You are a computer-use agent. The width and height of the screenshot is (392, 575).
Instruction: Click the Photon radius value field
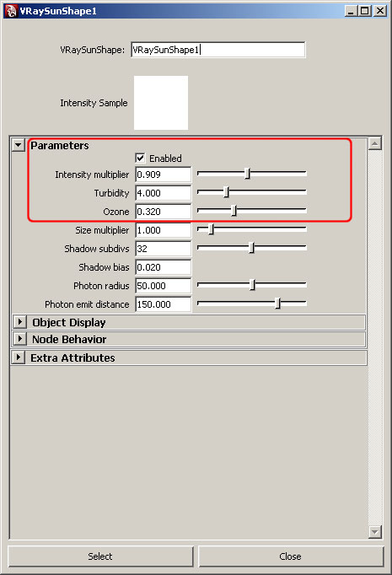pyautogui.click(x=164, y=286)
